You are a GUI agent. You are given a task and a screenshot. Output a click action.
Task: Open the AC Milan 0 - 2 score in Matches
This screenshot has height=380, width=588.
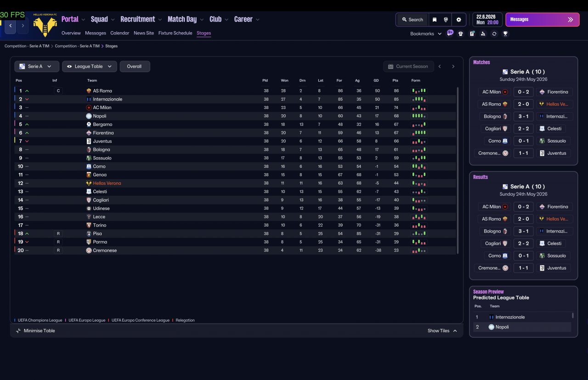(523, 92)
